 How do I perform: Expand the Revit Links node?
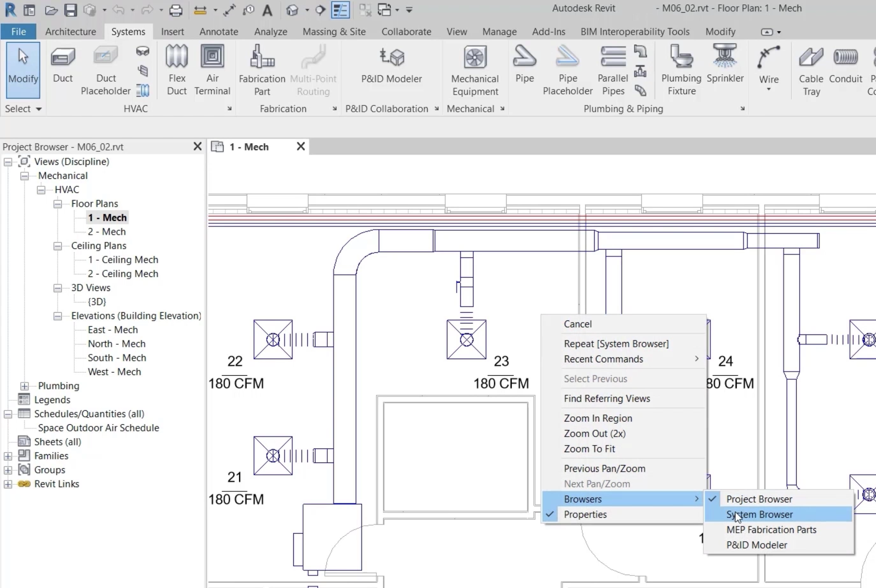click(8, 484)
